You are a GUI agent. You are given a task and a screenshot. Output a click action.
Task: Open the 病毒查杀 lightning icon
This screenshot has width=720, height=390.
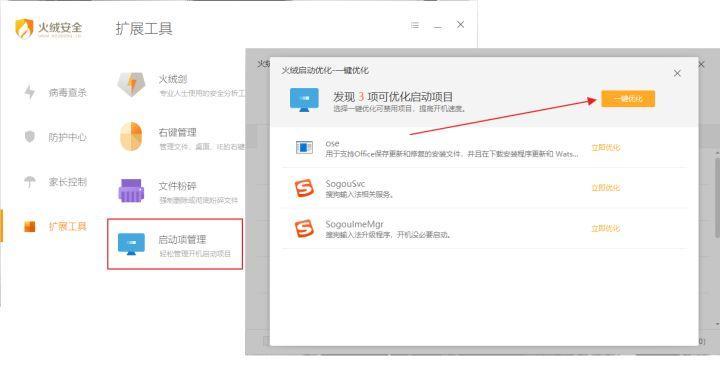(x=30, y=92)
